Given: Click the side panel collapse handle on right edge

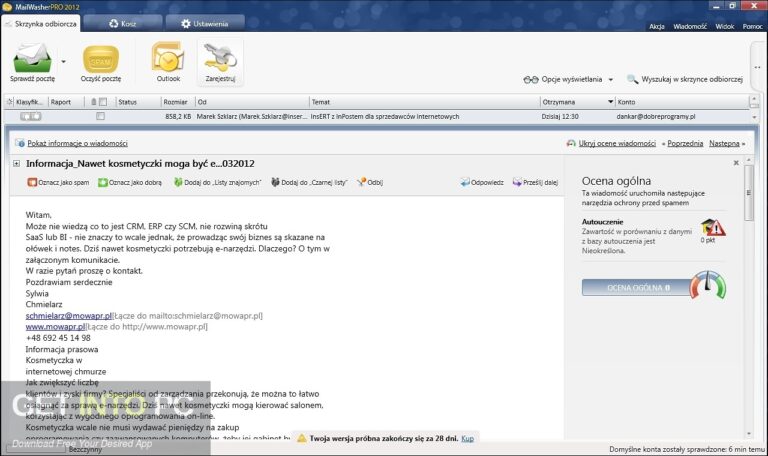Looking at the screenshot, I should pyautogui.click(x=758, y=68).
